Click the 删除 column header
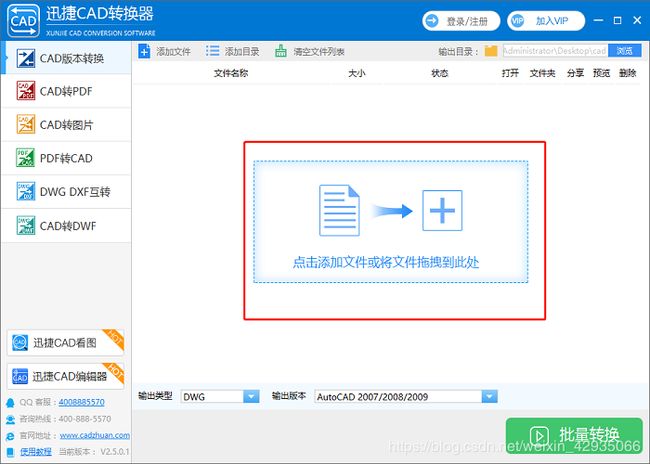The height and width of the screenshot is (464, 650). click(x=628, y=73)
